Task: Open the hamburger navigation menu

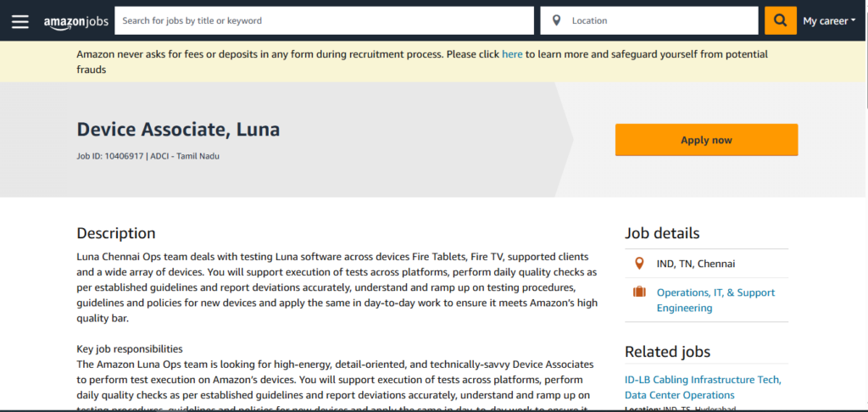Action: pyautogui.click(x=20, y=21)
